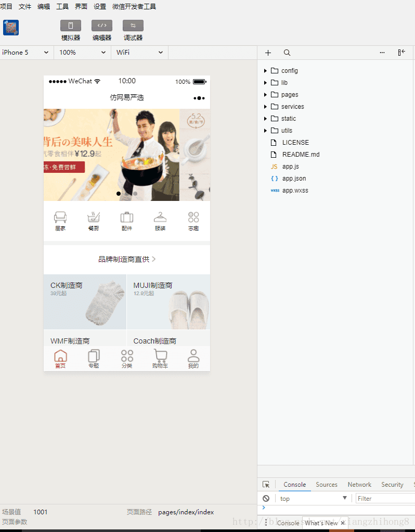The image size is (415, 532).
Task: Open the app.json file
Action: [294, 179]
